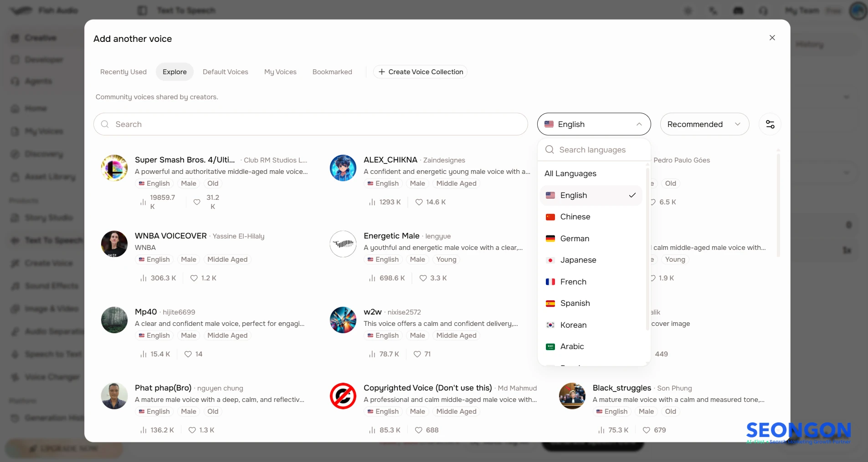Screen dimensions: 868x462
Task: Like the Mp40 voice heart icon
Action: click(x=188, y=354)
